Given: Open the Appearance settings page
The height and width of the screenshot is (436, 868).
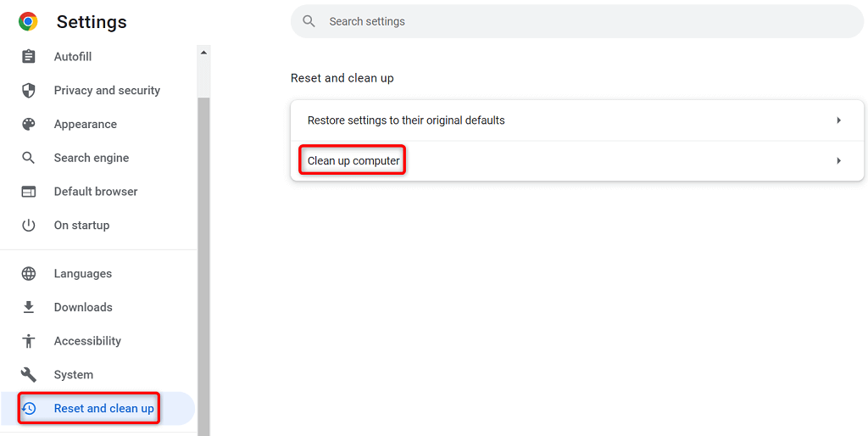Looking at the screenshot, I should point(86,125).
